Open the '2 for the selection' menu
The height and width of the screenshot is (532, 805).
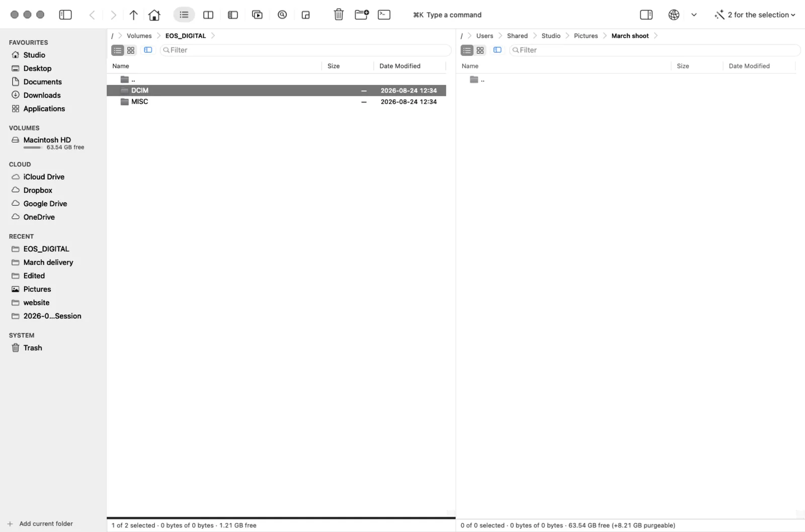coord(755,15)
